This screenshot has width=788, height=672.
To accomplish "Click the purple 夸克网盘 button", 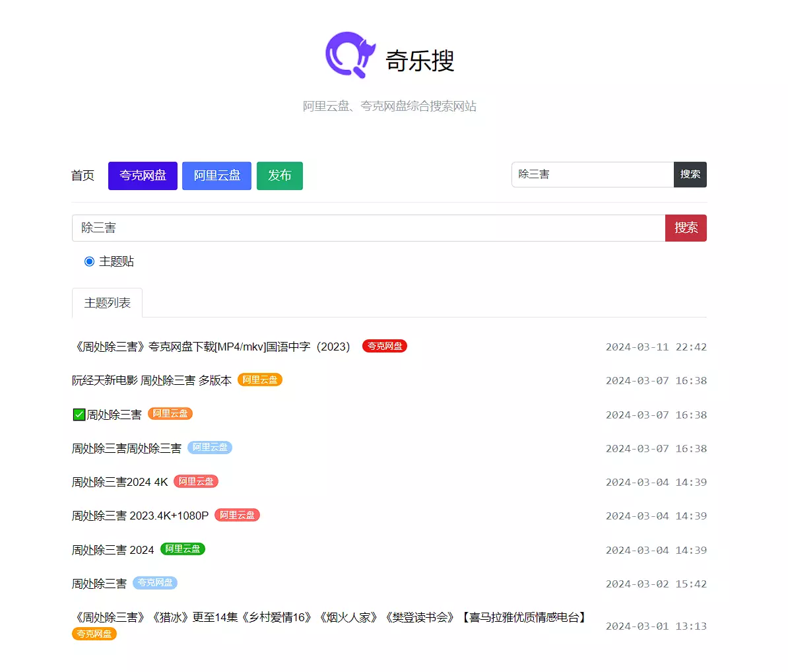I will [143, 176].
